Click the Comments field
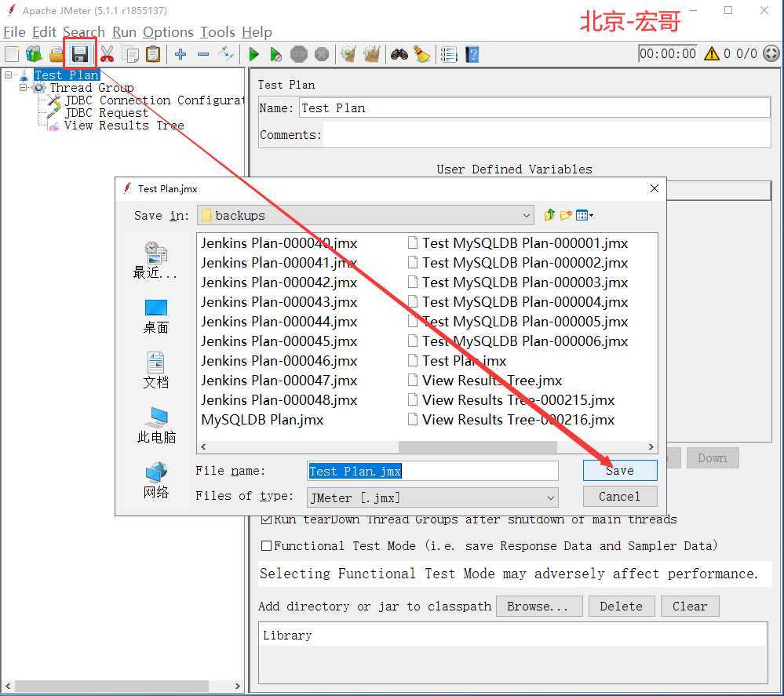This screenshot has width=784, height=696. click(x=546, y=135)
